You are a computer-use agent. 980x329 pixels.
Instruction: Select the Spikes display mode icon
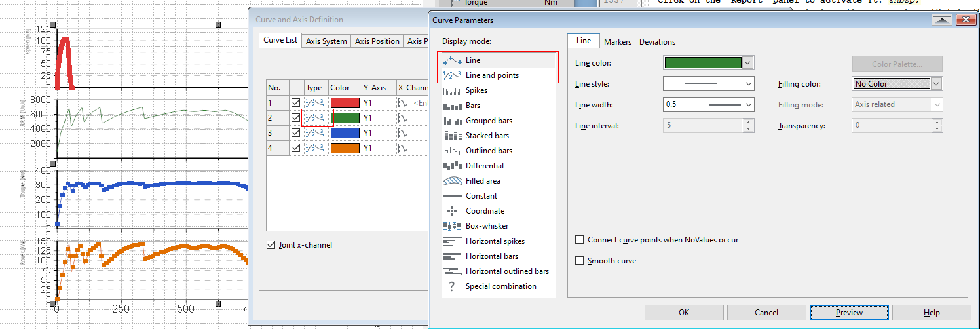click(x=453, y=90)
